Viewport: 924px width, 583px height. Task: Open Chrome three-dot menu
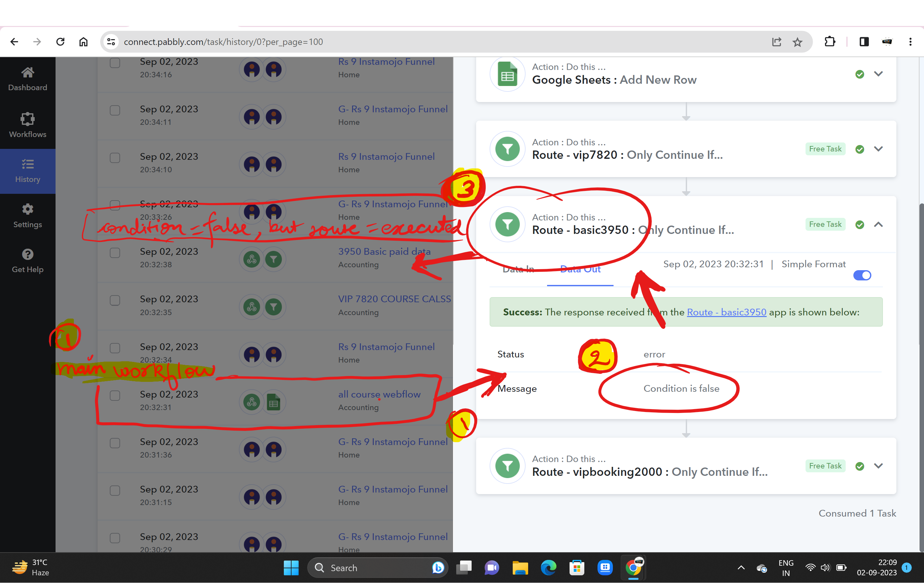click(x=910, y=42)
